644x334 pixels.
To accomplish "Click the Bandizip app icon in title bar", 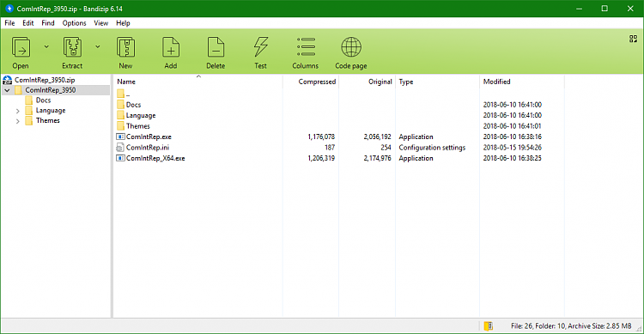I will (x=9, y=9).
